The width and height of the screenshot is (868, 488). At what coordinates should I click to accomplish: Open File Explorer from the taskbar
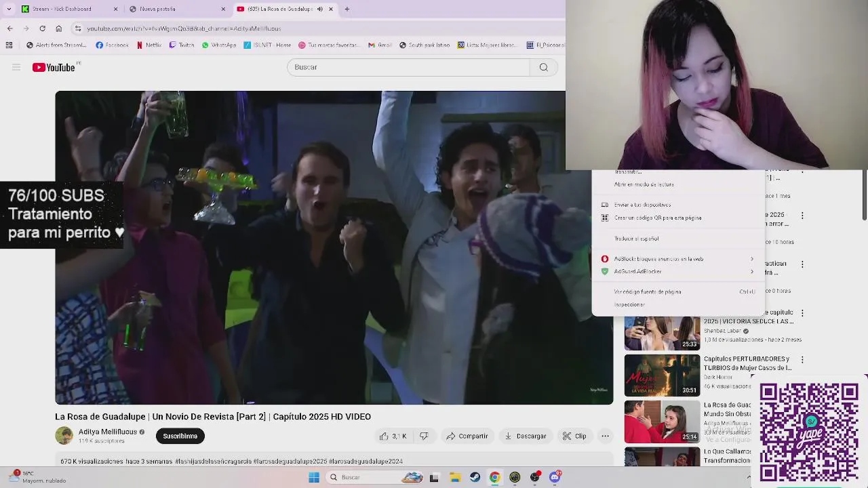pos(455,477)
